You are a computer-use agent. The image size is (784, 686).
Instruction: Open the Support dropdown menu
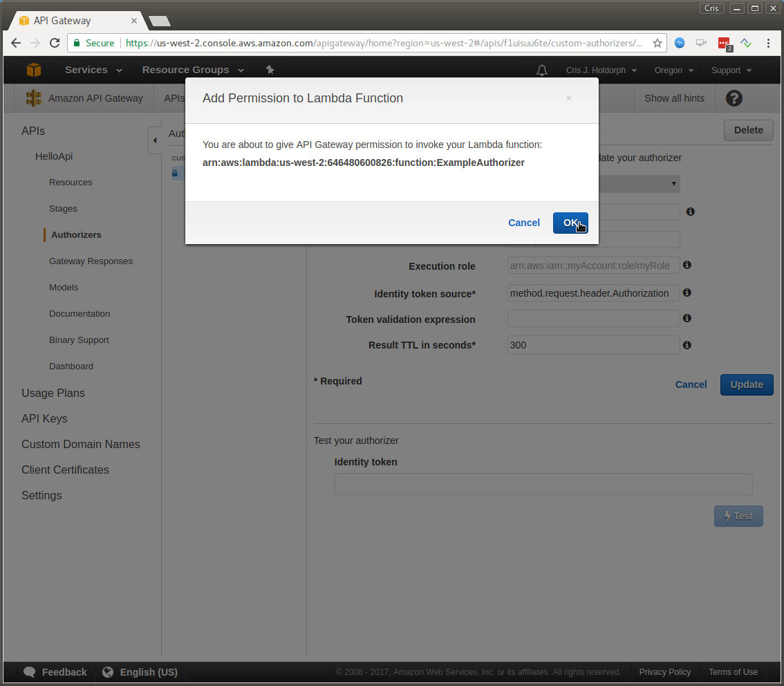731,71
